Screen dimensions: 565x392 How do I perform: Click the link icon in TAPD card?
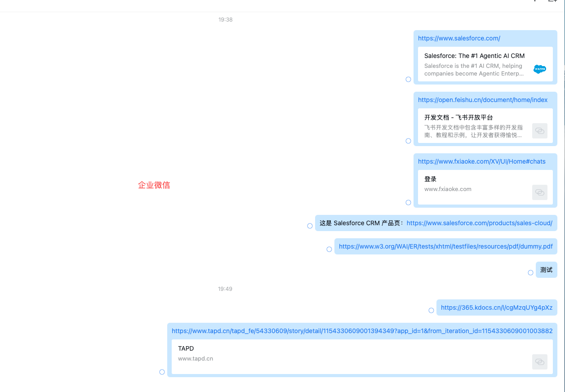(540, 362)
